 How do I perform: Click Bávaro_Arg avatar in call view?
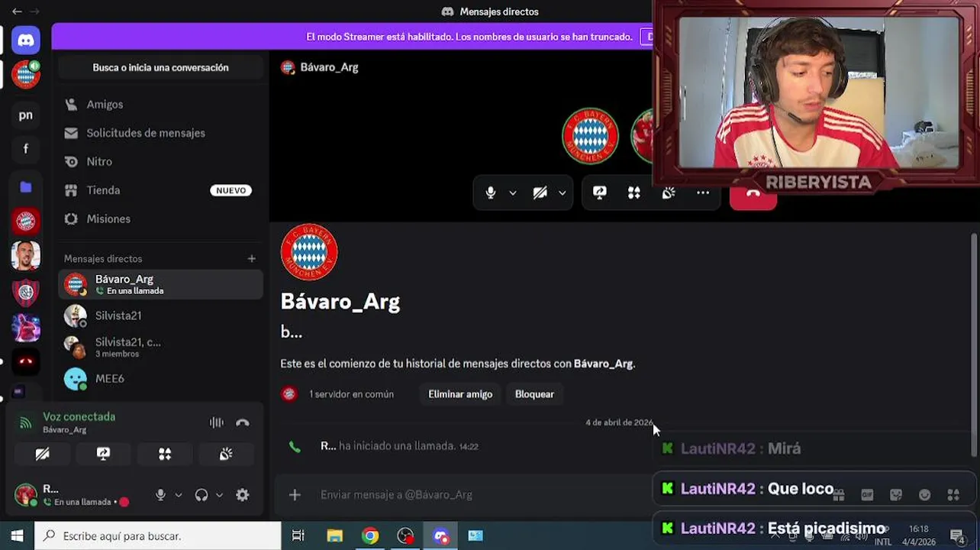(x=590, y=136)
